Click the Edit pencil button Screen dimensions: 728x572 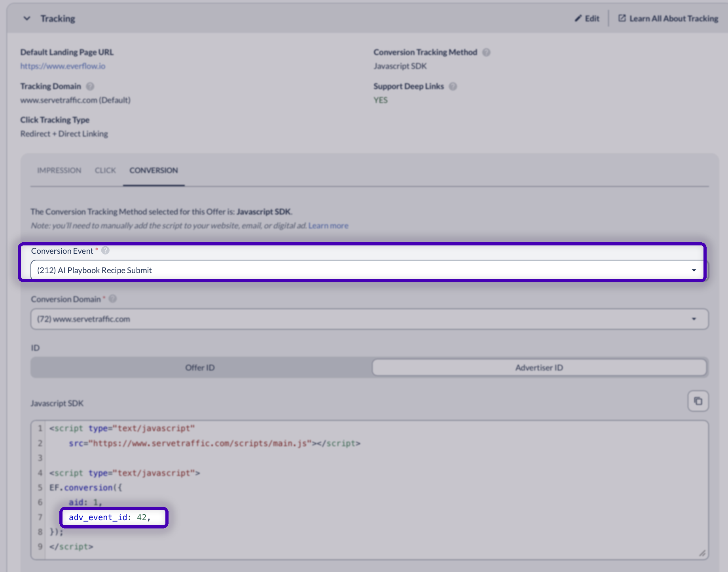(x=587, y=19)
